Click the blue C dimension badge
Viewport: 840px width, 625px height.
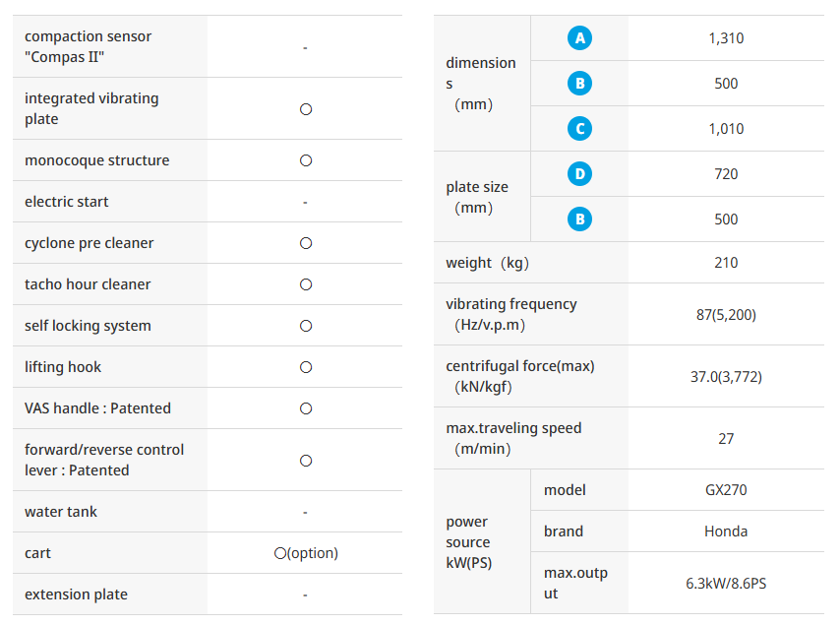(x=579, y=129)
